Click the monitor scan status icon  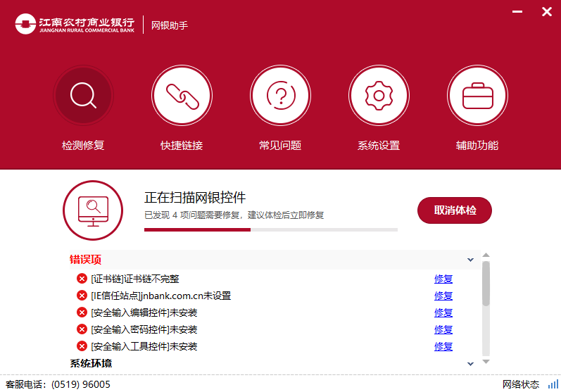click(93, 210)
